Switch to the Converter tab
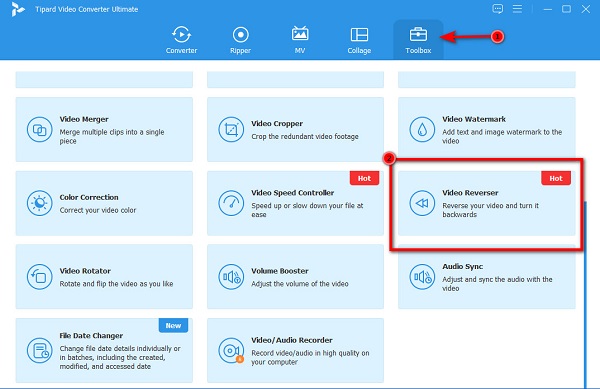 click(181, 40)
